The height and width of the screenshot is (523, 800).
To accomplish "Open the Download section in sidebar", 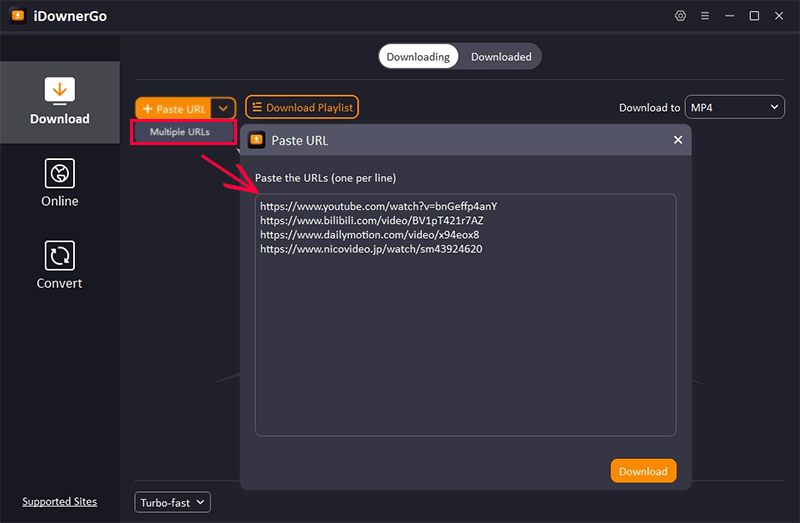I will click(60, 102).
